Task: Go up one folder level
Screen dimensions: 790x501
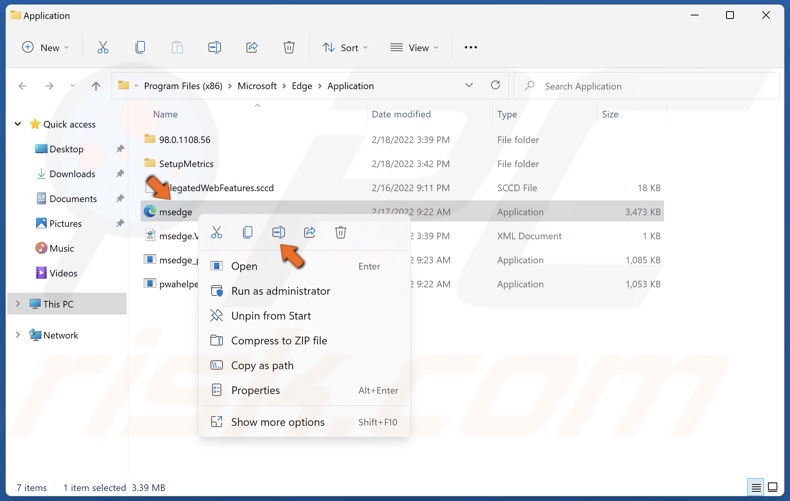Action: [x=96, y=86]
